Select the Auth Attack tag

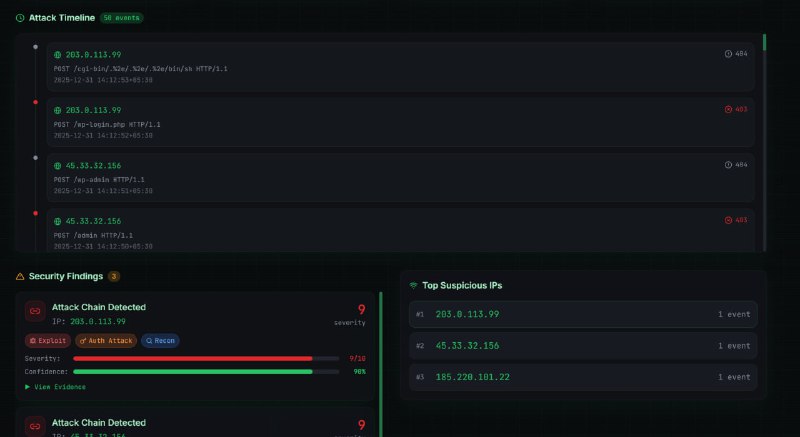point(106,341)
